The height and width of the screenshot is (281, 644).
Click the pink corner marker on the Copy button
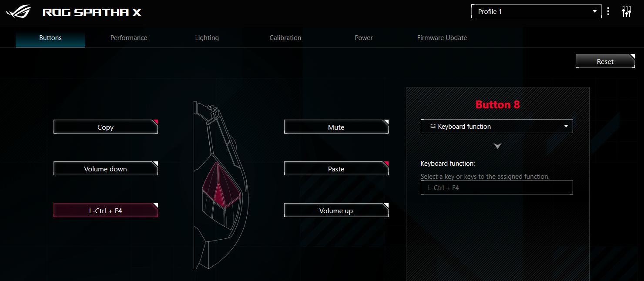[155, 121]
